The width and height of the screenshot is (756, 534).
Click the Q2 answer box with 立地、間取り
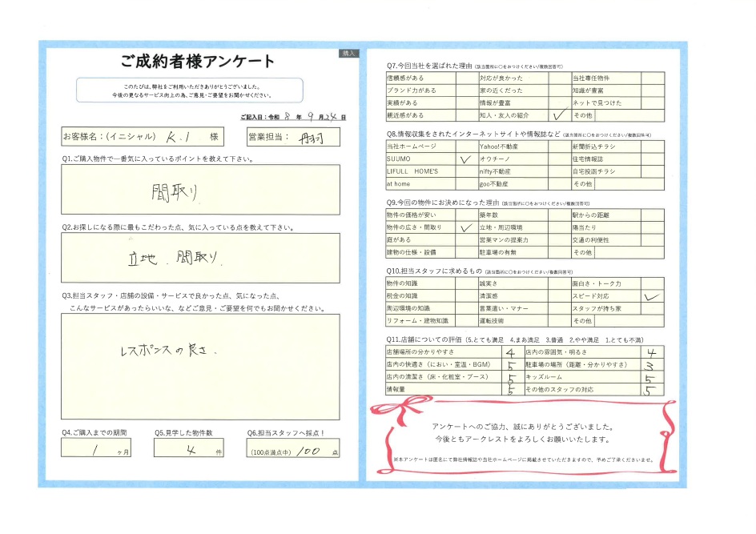click(x=200, y=258)
